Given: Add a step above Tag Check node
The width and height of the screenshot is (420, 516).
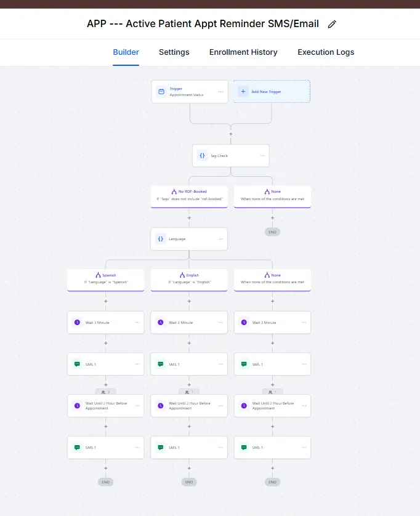Looking at the screenshot, I should [x=231, y=134].
